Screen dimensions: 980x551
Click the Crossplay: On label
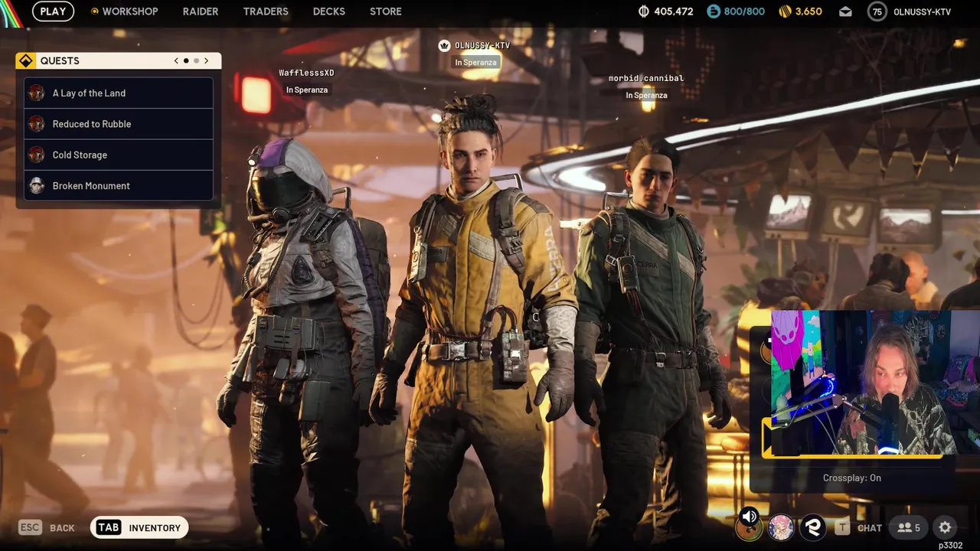(x=852, y=478)
